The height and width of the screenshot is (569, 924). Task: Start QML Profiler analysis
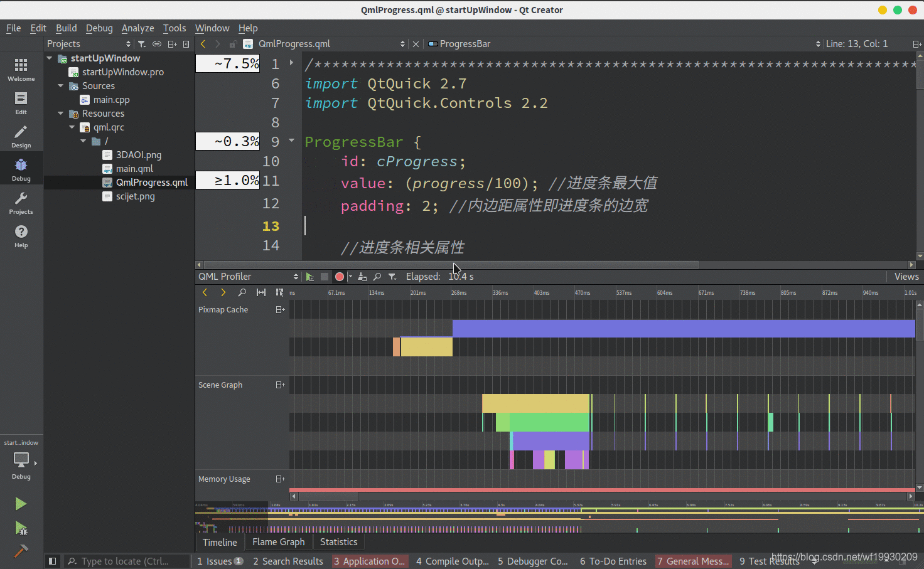(x=310, y=277)
